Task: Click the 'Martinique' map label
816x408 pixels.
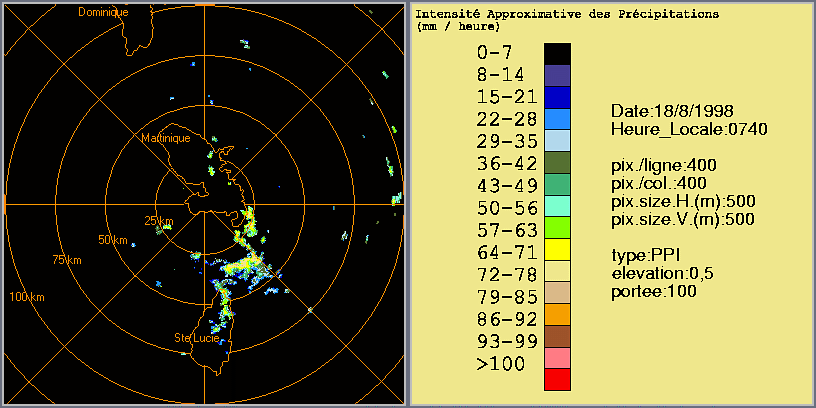Action: coord(166,138)
